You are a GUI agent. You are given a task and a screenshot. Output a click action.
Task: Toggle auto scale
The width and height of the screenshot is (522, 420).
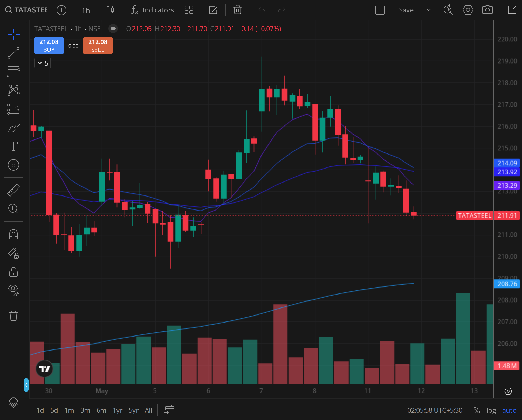[509, 410]
